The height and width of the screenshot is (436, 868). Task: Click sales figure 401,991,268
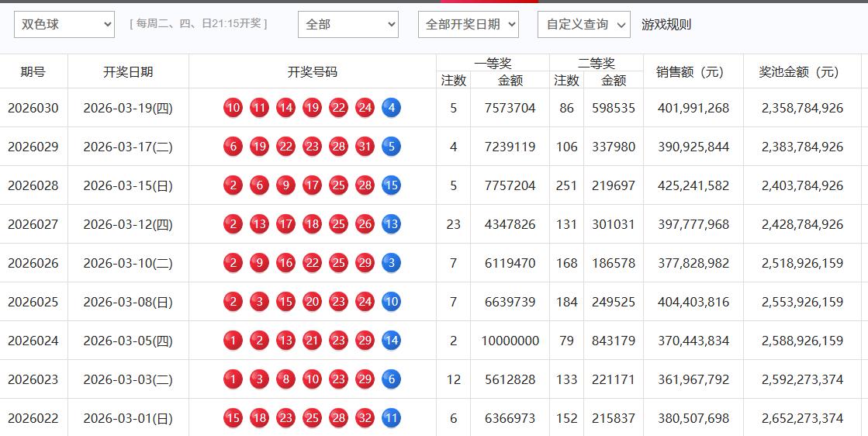click(693, 108)
